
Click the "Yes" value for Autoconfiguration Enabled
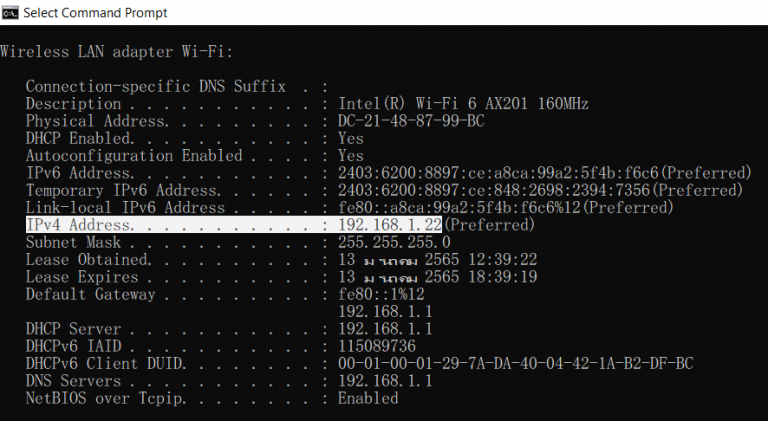point(351,155)
